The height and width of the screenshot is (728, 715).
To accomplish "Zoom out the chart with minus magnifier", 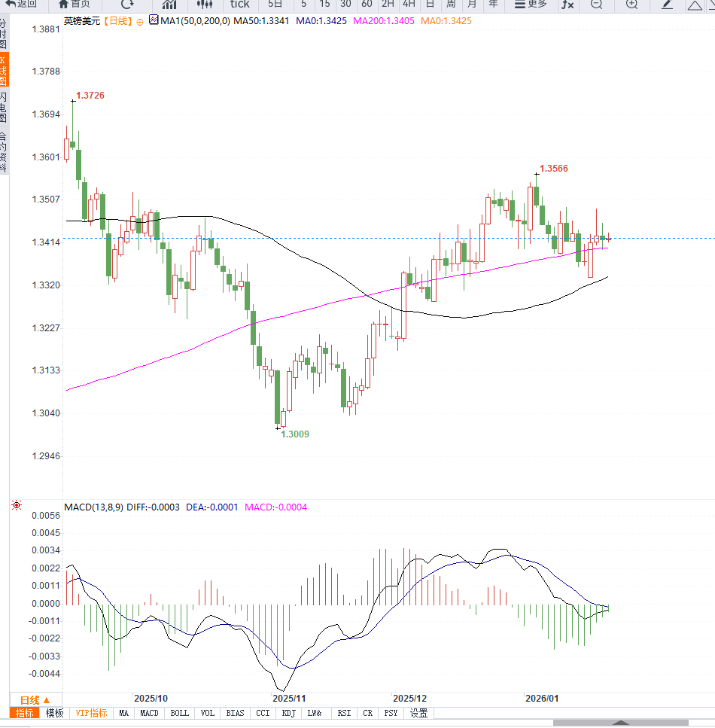I will click(x=597, y=5).
